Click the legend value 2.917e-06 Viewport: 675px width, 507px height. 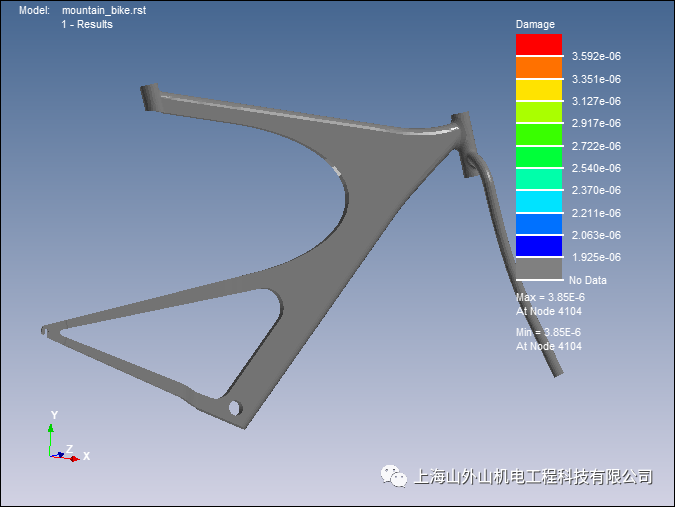[596, 123]
